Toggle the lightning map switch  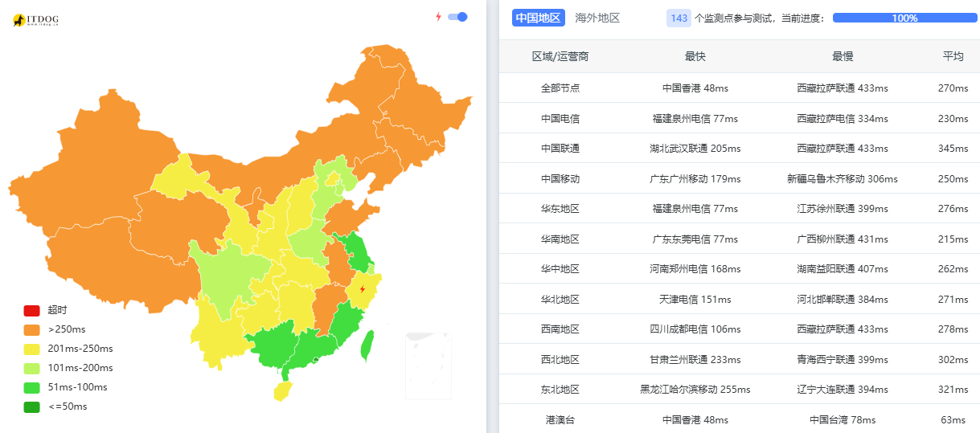tap(457, 17)
